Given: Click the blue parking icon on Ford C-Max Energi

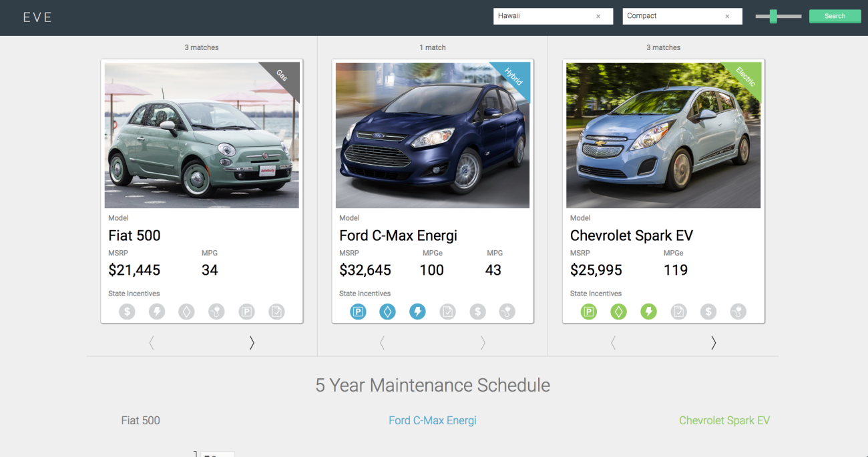Looking at the screenshot, I should click(x=358, y=312).
